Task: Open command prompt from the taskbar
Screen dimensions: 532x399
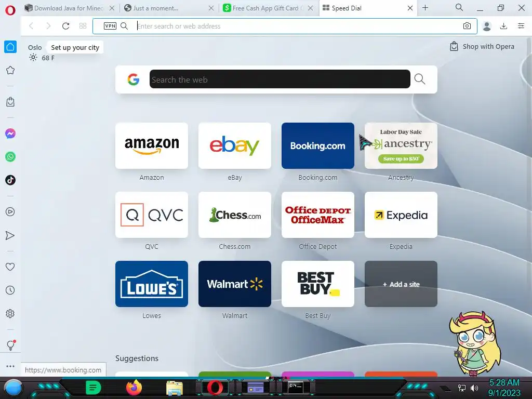Action: coord(296,388)
